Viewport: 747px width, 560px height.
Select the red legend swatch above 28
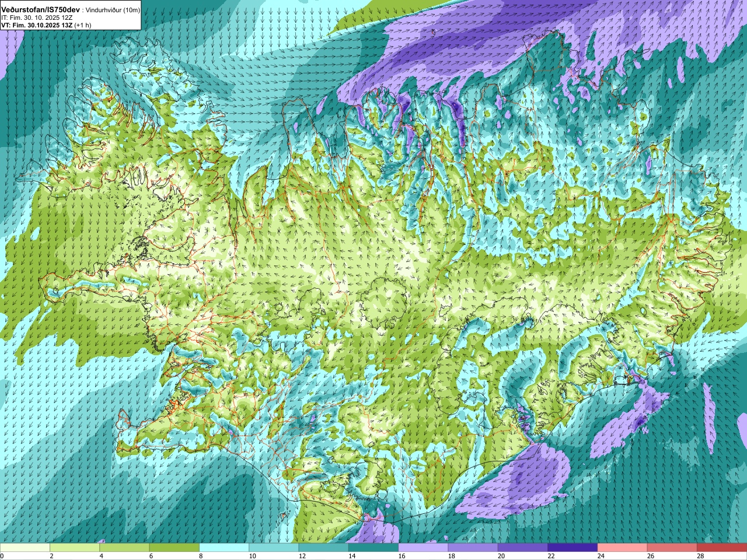click(x=722, y=548)
